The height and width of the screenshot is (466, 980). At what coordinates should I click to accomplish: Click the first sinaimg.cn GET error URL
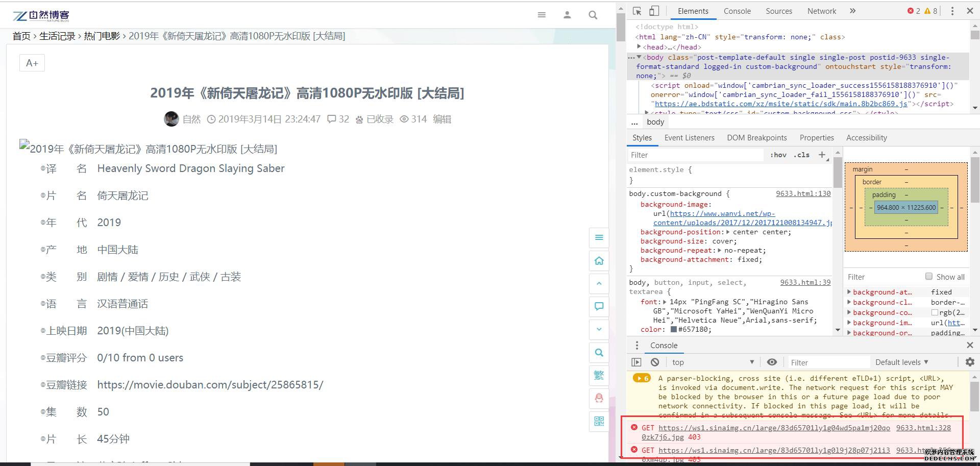[x=774, y=428]
